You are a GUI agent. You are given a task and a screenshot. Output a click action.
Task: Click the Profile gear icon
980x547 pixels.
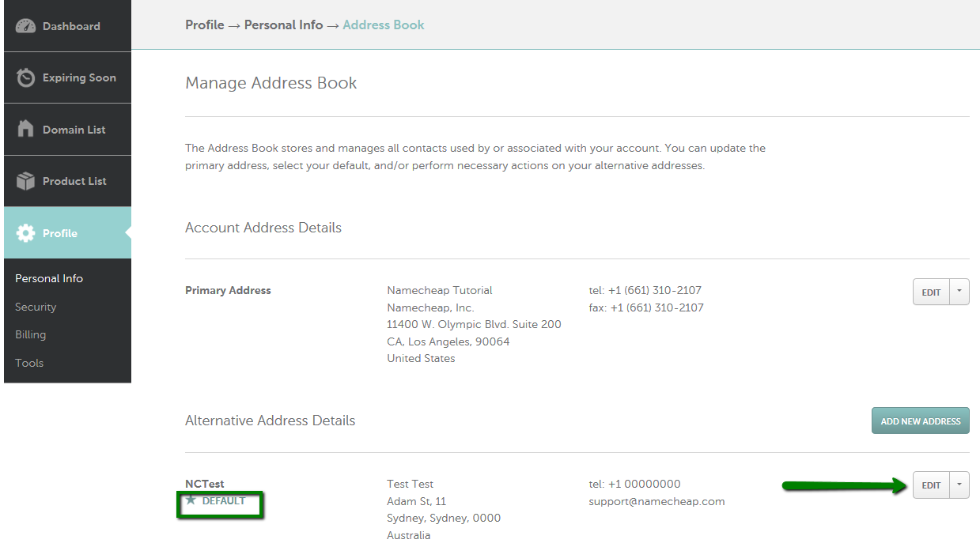[x=26, y=233]
